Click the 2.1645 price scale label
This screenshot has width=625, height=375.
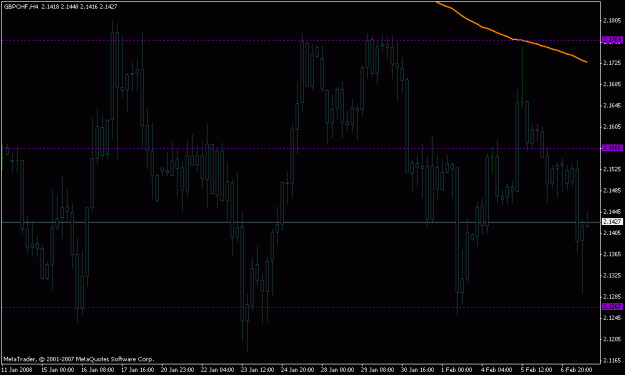[612, 106]
